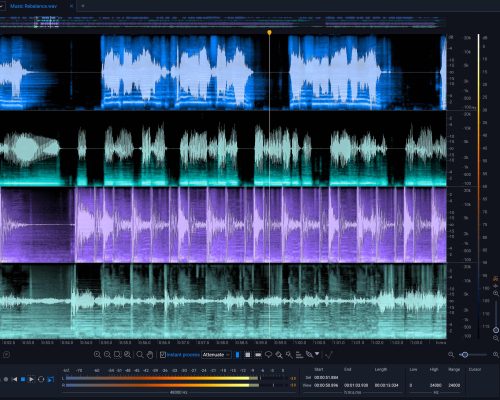Click the zoom in icon right of horizontal zoom slider
This screenshot has height=400, width=500.
(496, 355)
